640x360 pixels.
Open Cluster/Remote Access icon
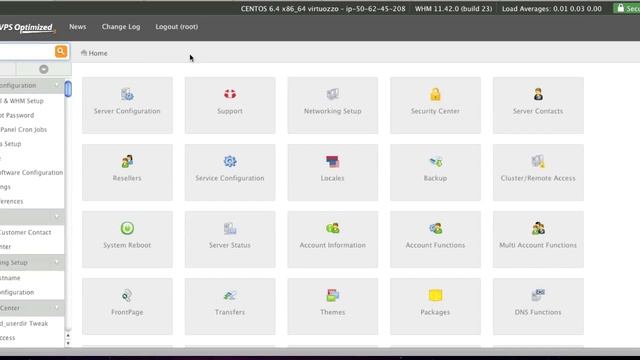point(538,161)
